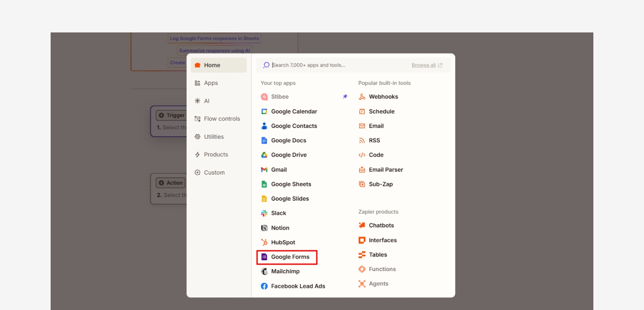Screen dimensions: 644x310
Task: Choose the Mailchimp icon
Action: tap(264, 272)
